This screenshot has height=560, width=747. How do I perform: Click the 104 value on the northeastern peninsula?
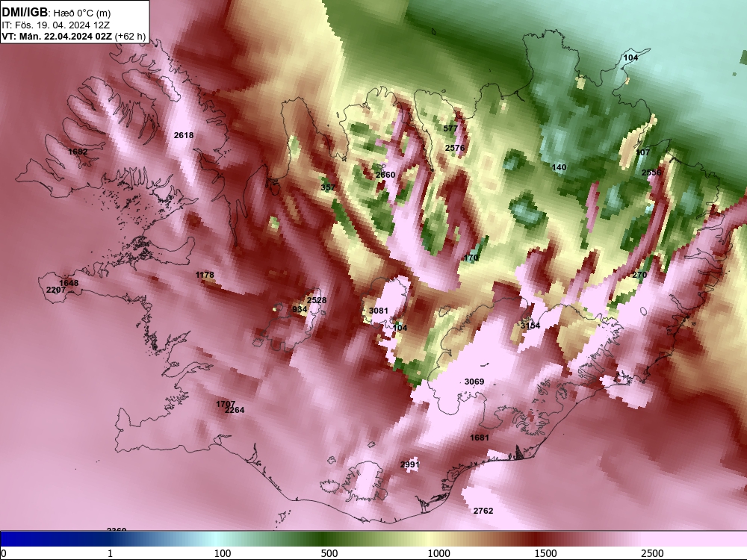630,57
